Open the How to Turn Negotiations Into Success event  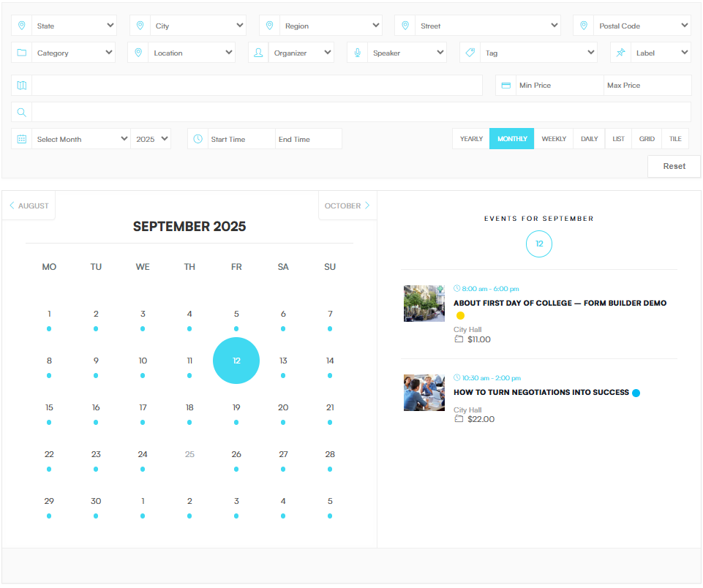541,393
